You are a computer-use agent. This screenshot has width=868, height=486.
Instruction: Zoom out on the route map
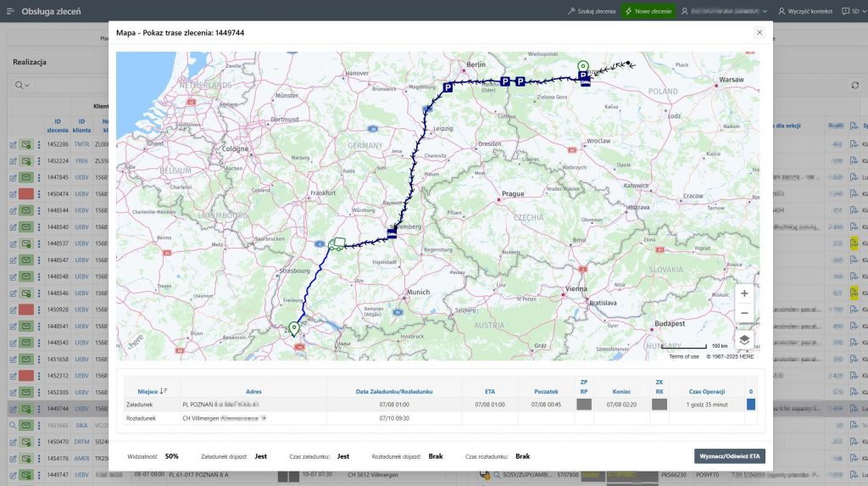coord(744,313)
